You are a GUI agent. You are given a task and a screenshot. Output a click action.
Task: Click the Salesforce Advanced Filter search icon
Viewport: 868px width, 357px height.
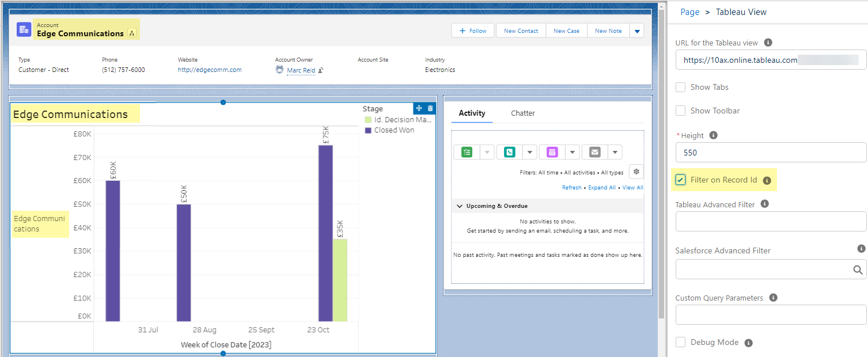[x=858, y=269]
